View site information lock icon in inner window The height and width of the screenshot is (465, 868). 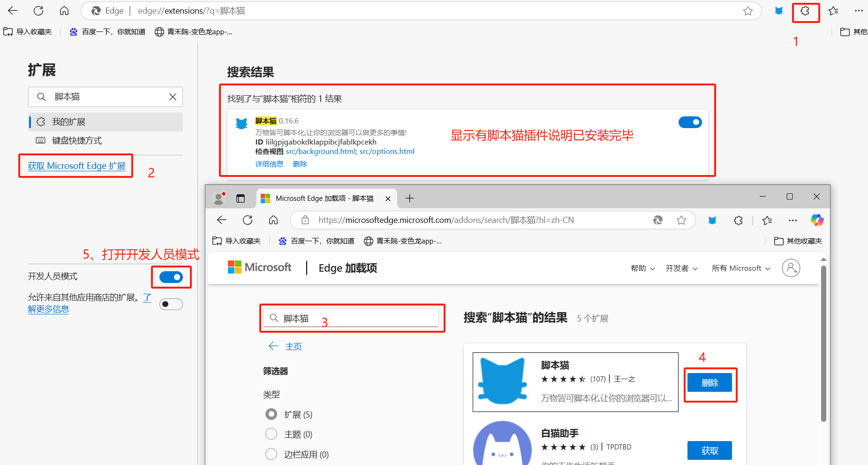(305, 220)
